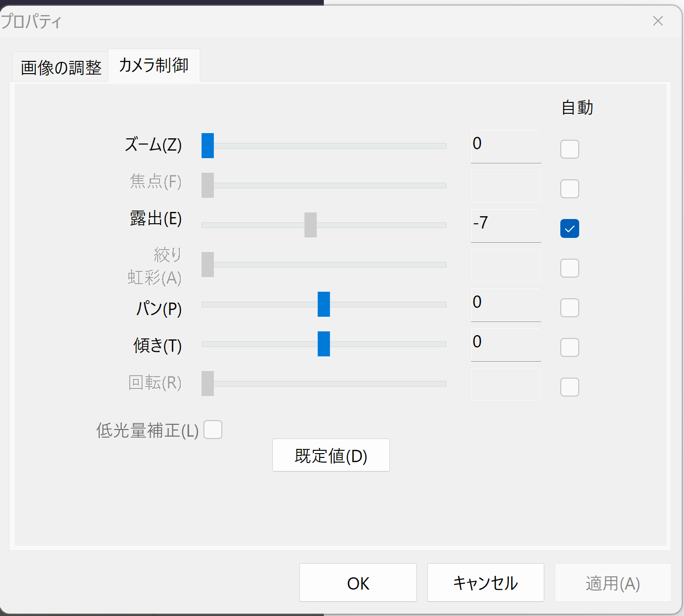Click the パン(P) value input showing 0
684x616 pixels.
(x=506, y=305)
